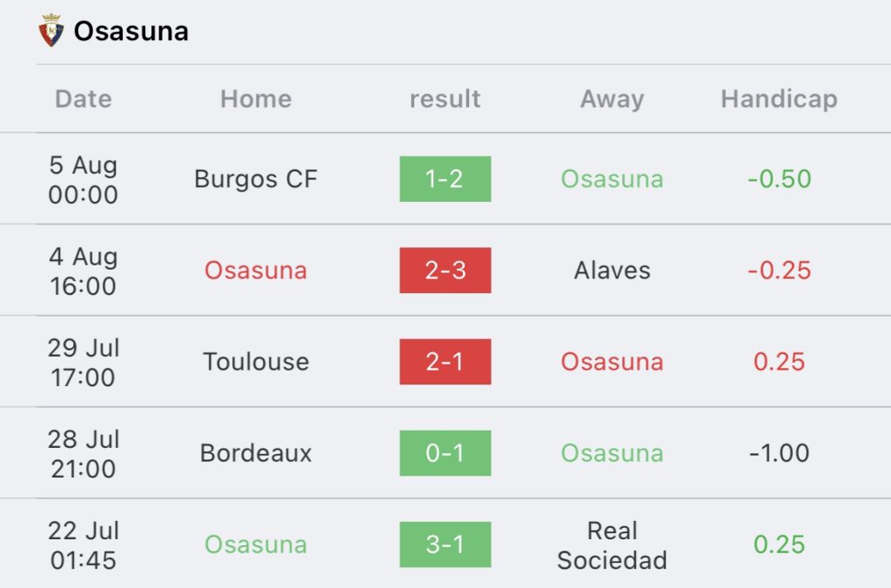The width and height of the screenshot is (891, 588).
Task: Select the Away column header
Action: (612, 99)
